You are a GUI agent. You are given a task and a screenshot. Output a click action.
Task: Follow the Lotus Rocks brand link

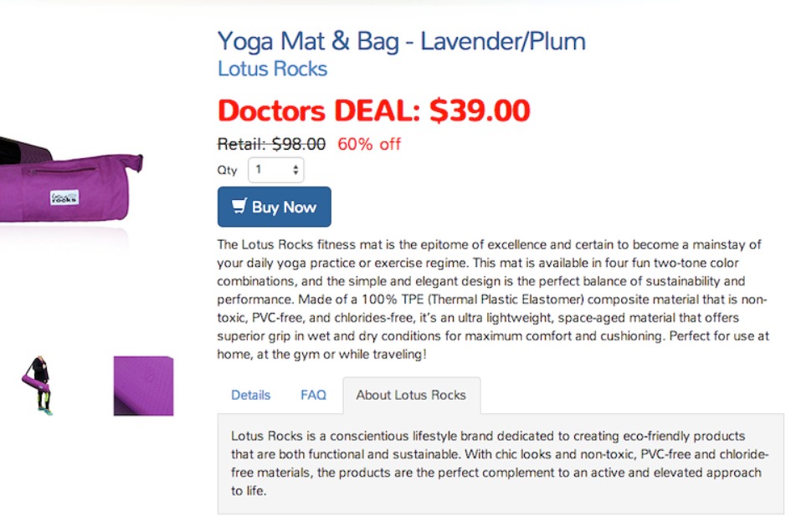point(272,69)
